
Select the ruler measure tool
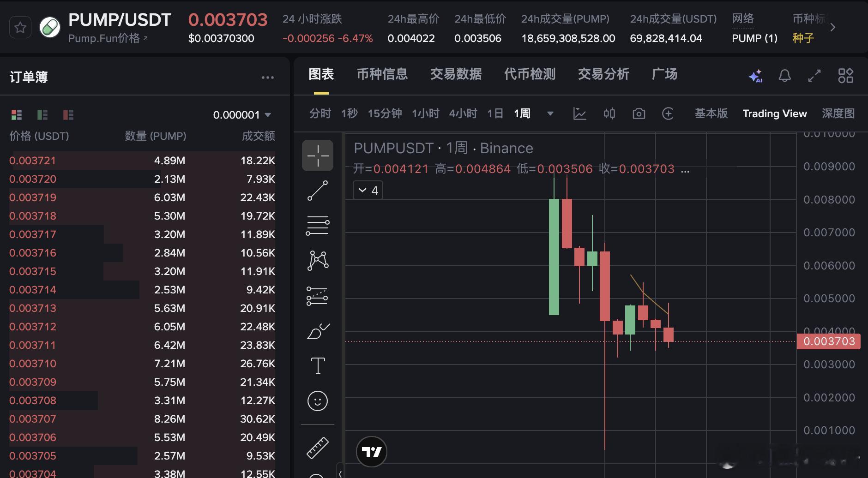(x=318, y=447)
